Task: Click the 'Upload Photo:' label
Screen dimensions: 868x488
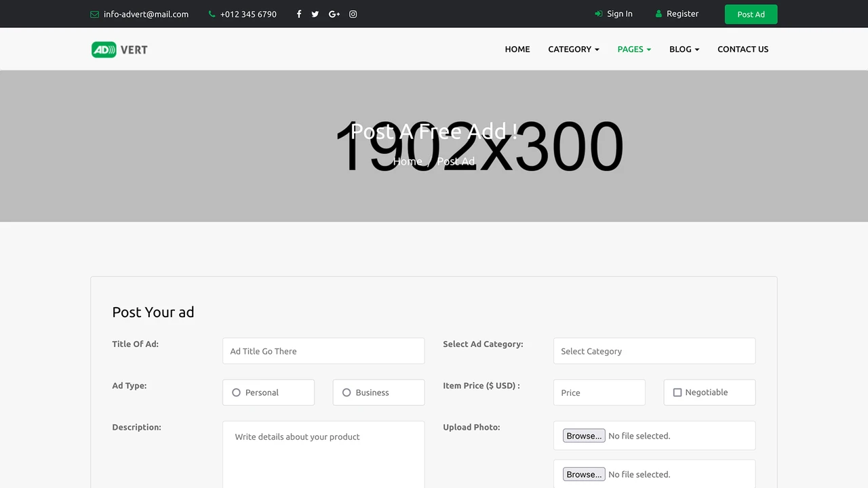Action: click(471, 427)
